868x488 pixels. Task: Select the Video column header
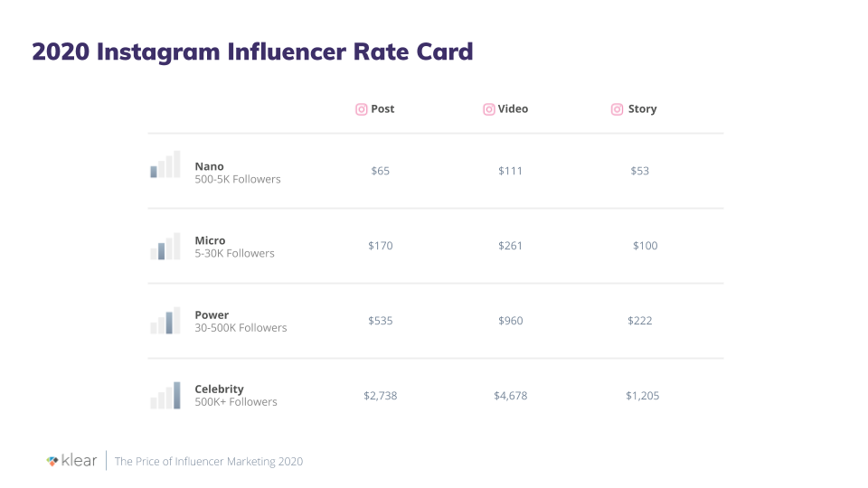pyautogui.click(x=513, y=109)
